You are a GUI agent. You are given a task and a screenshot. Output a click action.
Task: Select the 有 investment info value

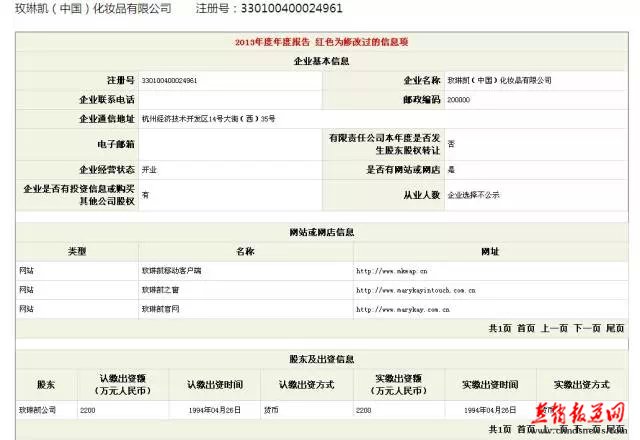point(145,195)
